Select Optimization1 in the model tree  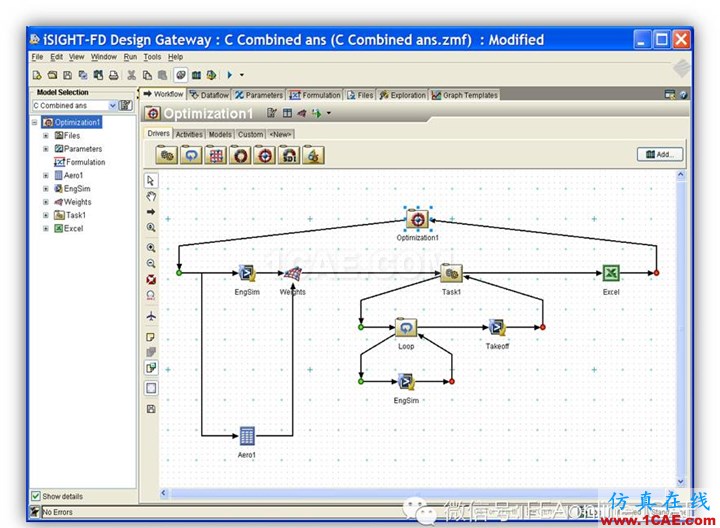[72, 123]
